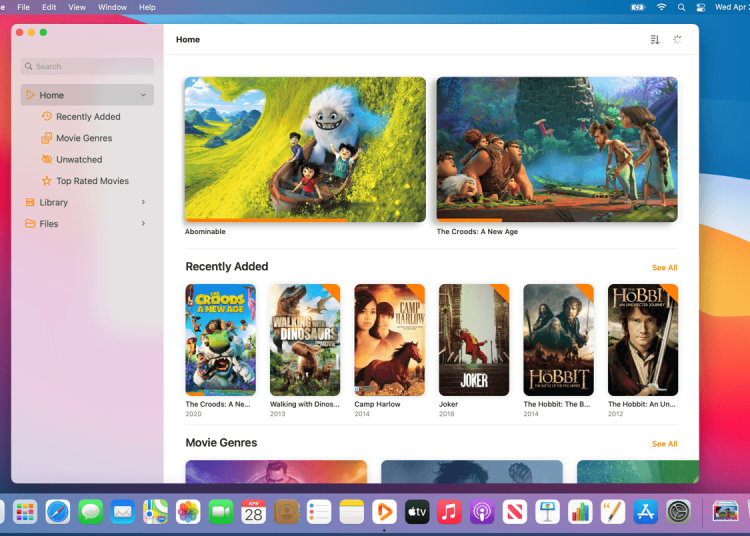Screen dimensions: 750x536
Task: Open the Music app in the Dock
Action: pyautogui.click(x=449, y=512)
